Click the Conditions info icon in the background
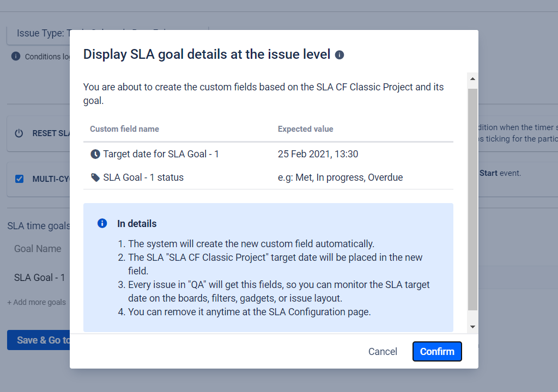 coord(16,56)
